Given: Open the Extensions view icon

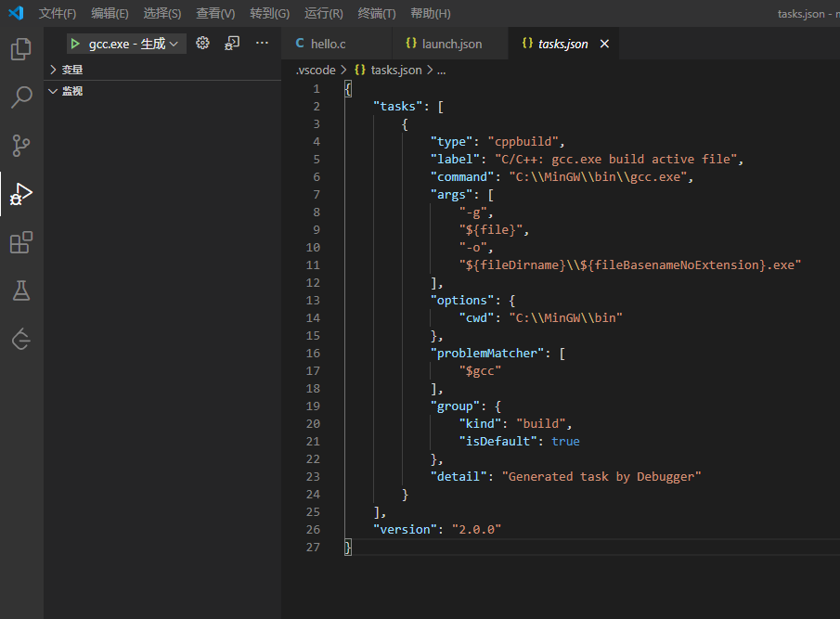Looking at the screenshot, I should [21, 243].
